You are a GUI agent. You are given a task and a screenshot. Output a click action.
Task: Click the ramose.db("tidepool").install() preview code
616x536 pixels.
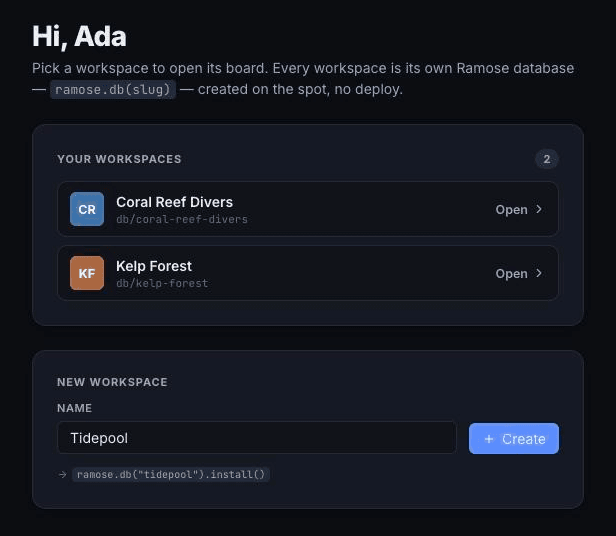[171, 474]
